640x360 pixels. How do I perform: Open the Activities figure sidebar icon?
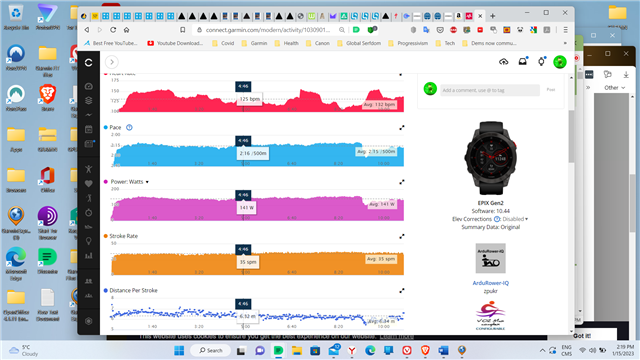(x=89, y=169)
